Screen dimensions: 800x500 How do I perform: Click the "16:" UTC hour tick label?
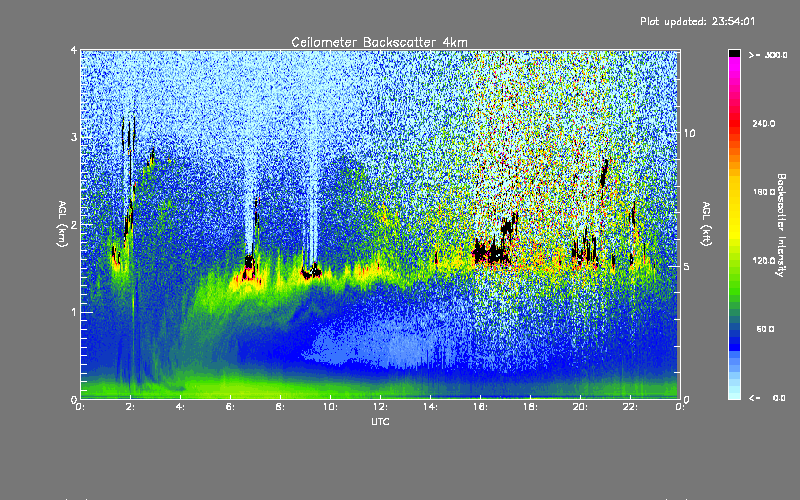pos(480,407)
